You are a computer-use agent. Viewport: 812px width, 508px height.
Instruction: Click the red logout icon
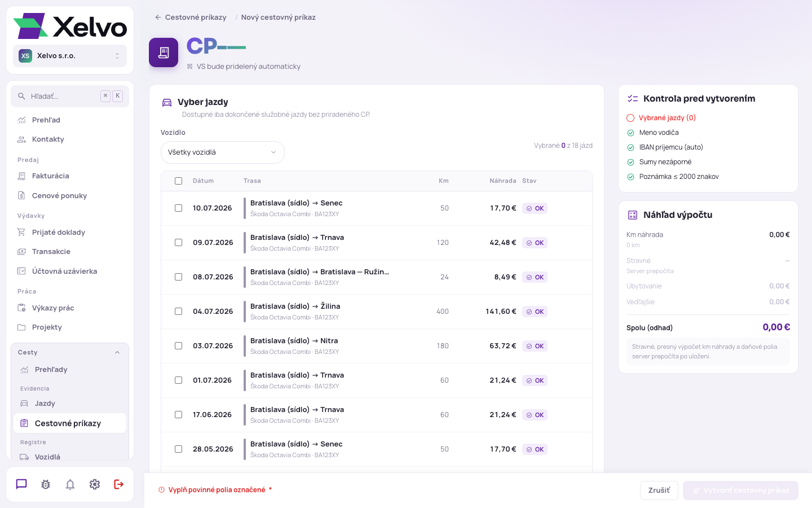(119, 484)
